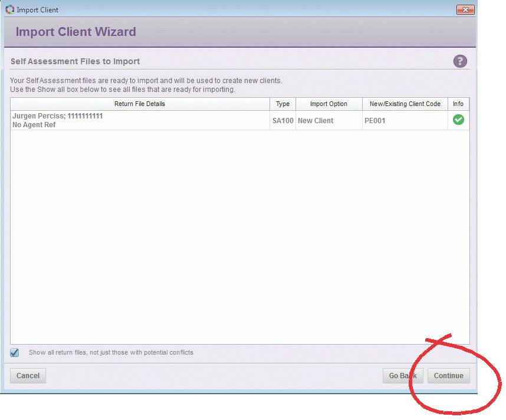Click the Info column header
Viewport: 506px width, 420px height.
click(x=458, y=104)
